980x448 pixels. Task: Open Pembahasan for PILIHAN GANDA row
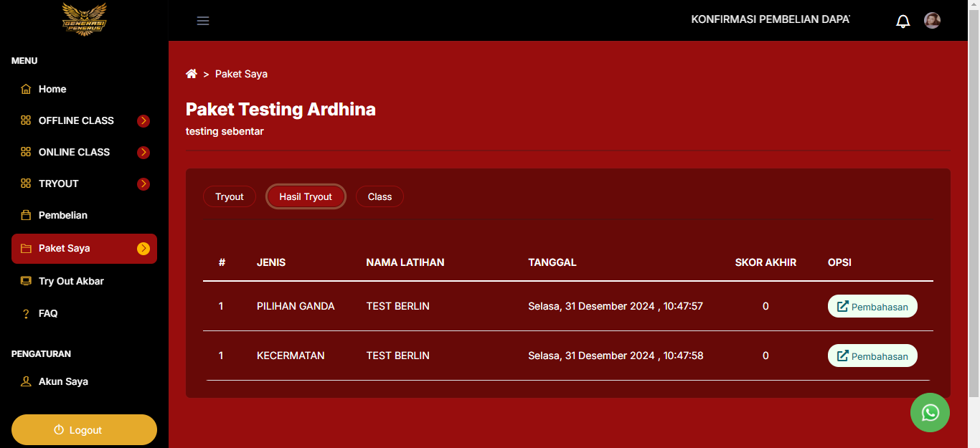pos(872,306)
